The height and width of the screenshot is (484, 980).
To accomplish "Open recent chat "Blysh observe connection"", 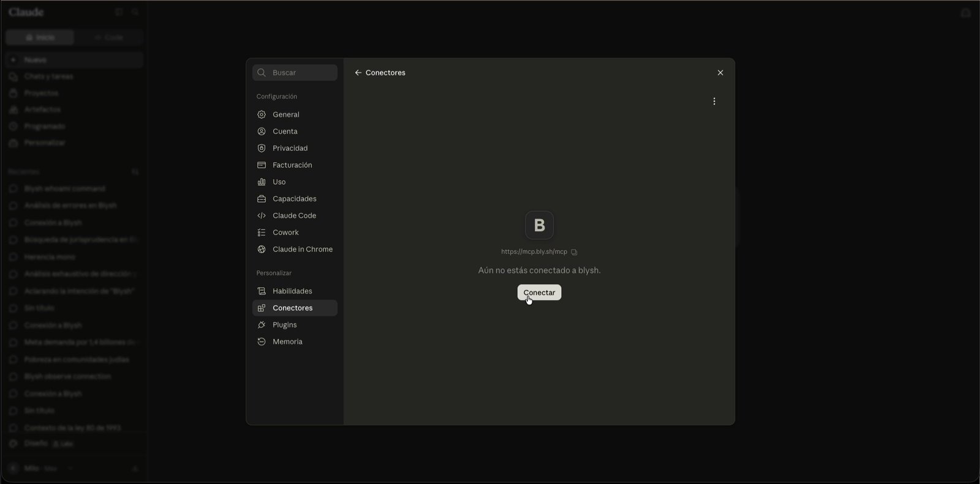I will 74,376.
